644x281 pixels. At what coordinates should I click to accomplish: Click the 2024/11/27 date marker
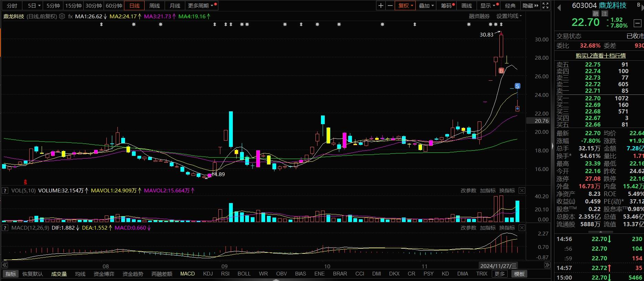point(498,266)
